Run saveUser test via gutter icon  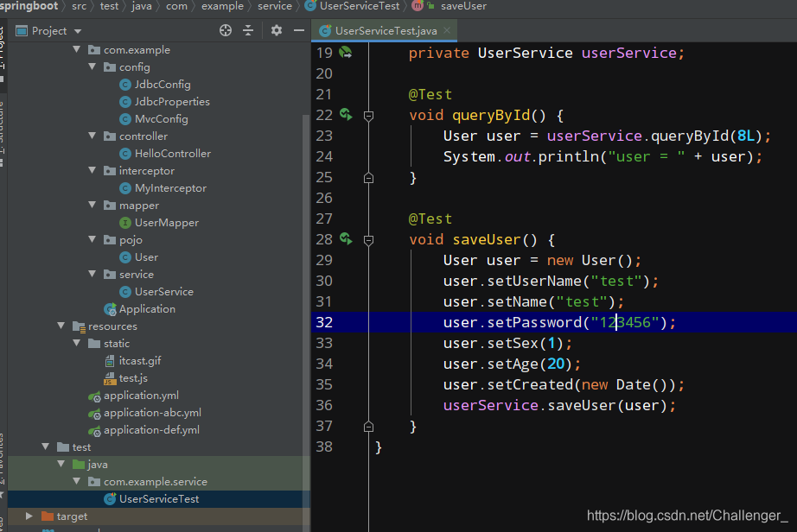click(346, 239)
